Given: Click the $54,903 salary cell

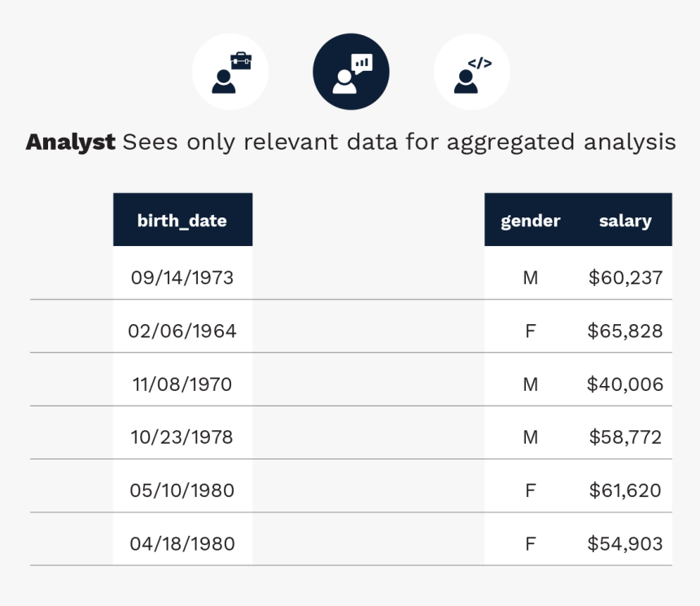Looking at the screenshot, I should point(625,543).
